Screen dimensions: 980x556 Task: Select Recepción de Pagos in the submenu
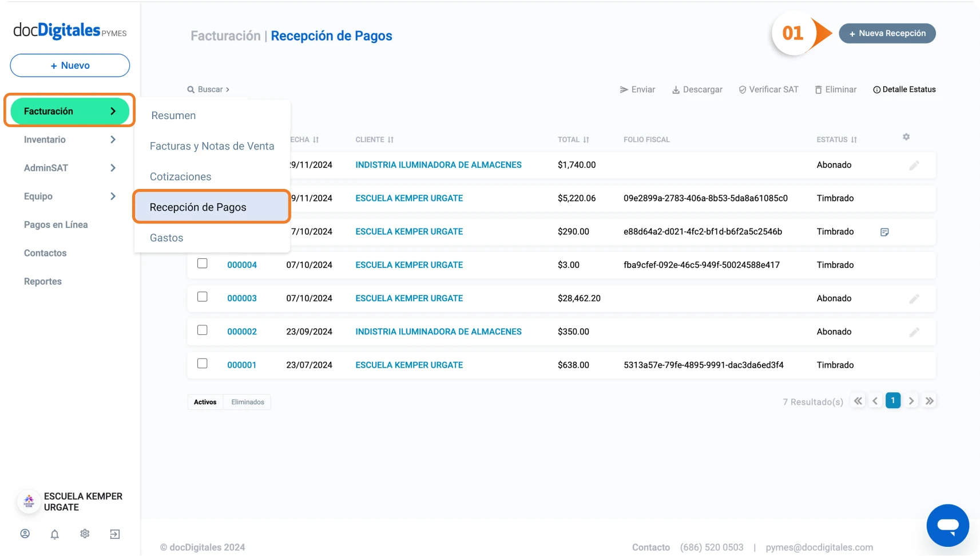click(212, 207)
